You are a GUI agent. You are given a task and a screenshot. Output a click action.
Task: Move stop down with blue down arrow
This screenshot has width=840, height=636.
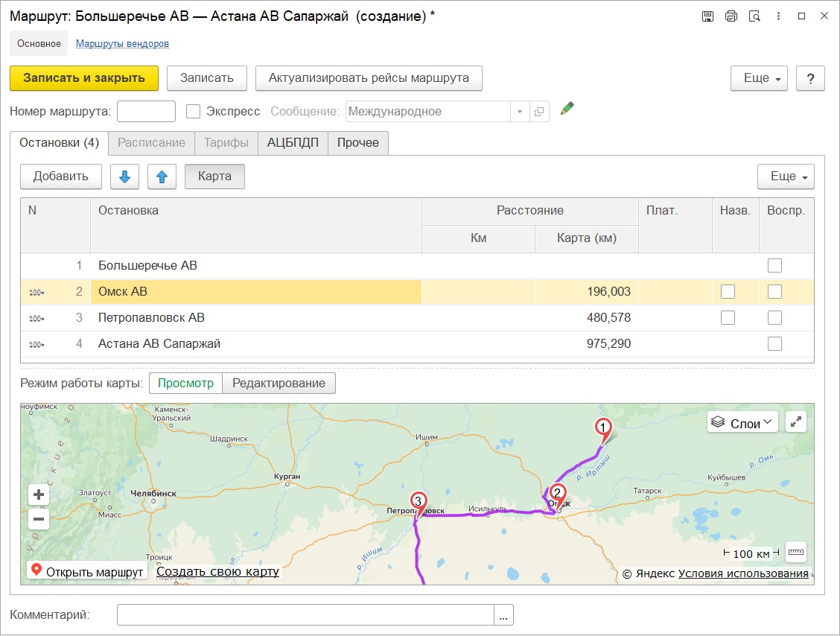click(x=124, y=177)
